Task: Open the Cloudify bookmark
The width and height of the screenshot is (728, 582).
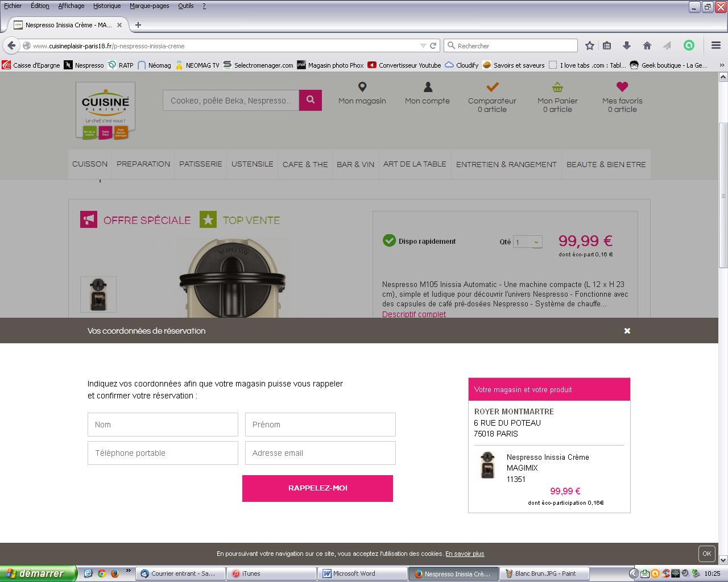Action: [462, 65]
